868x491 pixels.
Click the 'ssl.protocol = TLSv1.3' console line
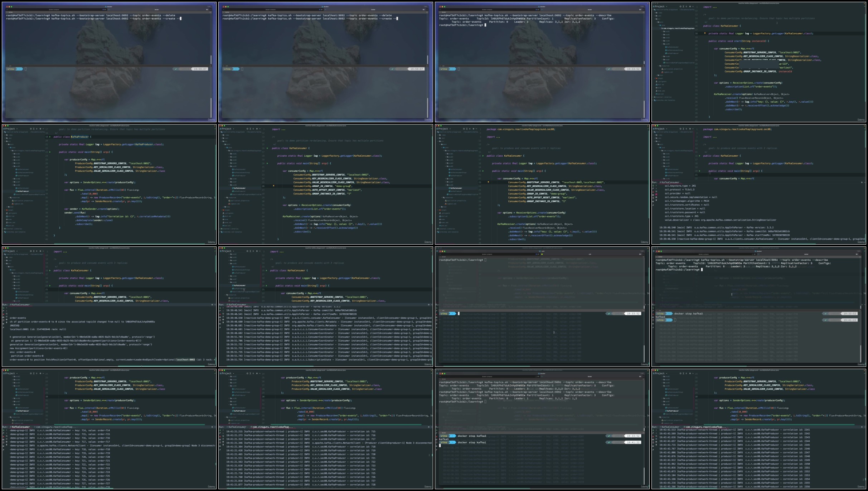coord(679,190)
